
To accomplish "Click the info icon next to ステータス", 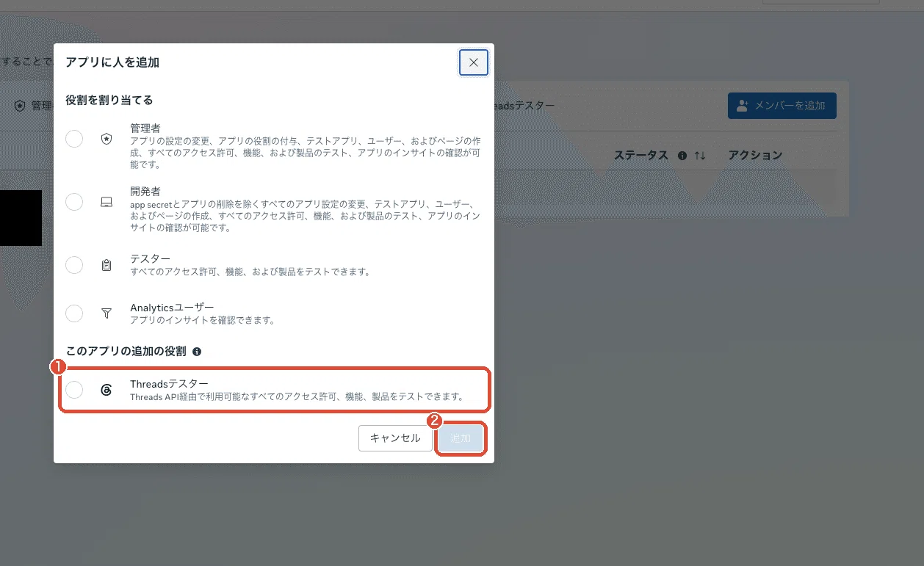I will click(682, 156).
